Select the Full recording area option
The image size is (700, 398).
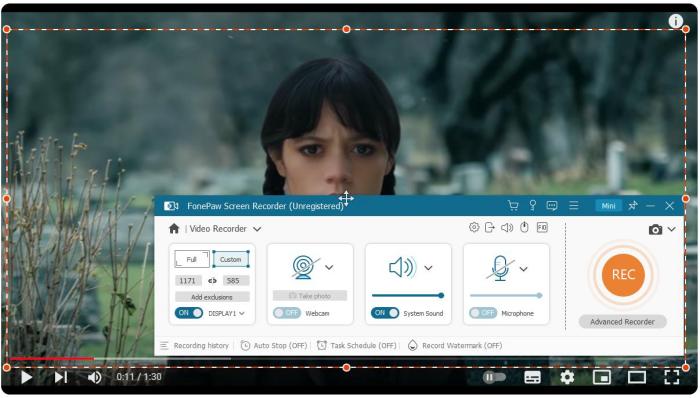(x=192, y=259)
